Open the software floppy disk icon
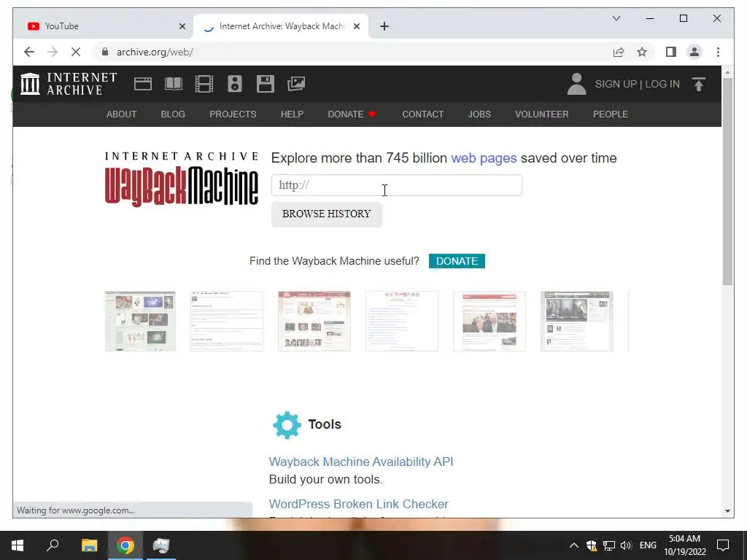This screenshot has width=747, height=560. (x=266, y=84)
